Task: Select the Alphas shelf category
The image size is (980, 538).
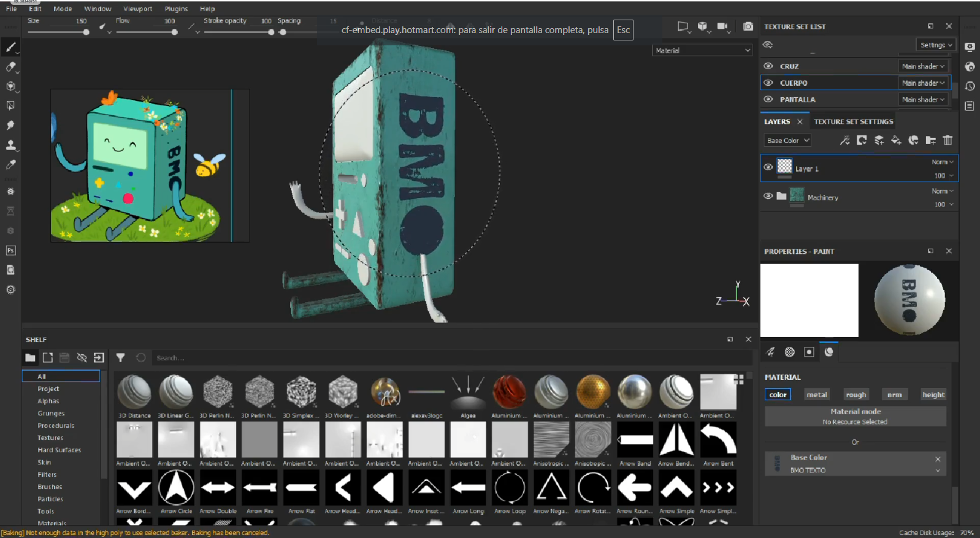Action: coord(48,401)
